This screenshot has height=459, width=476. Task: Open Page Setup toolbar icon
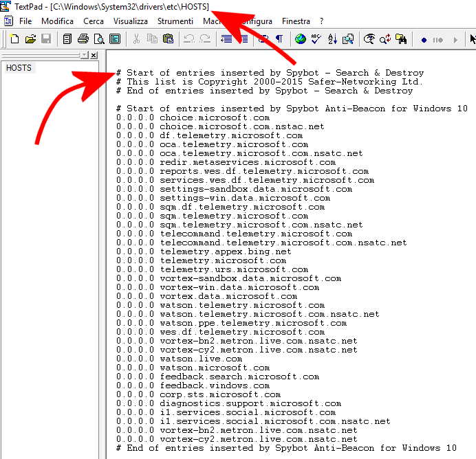click(x=115, y=39)
